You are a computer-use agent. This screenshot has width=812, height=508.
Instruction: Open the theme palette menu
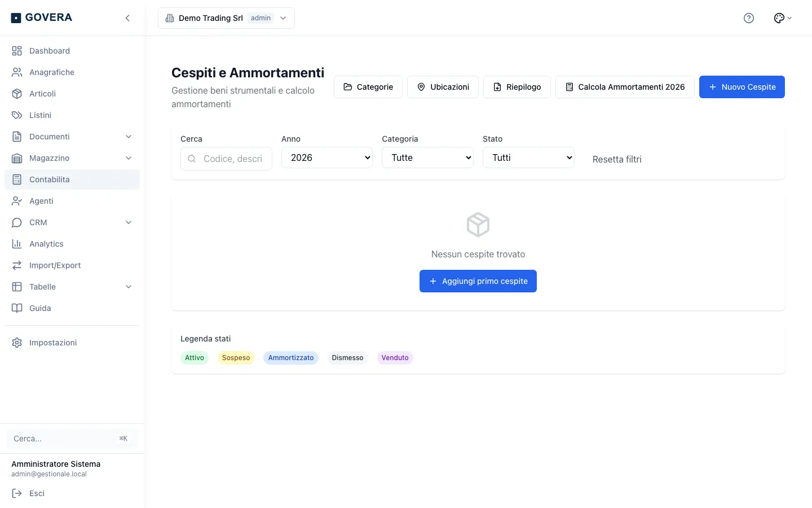[783, 18]
